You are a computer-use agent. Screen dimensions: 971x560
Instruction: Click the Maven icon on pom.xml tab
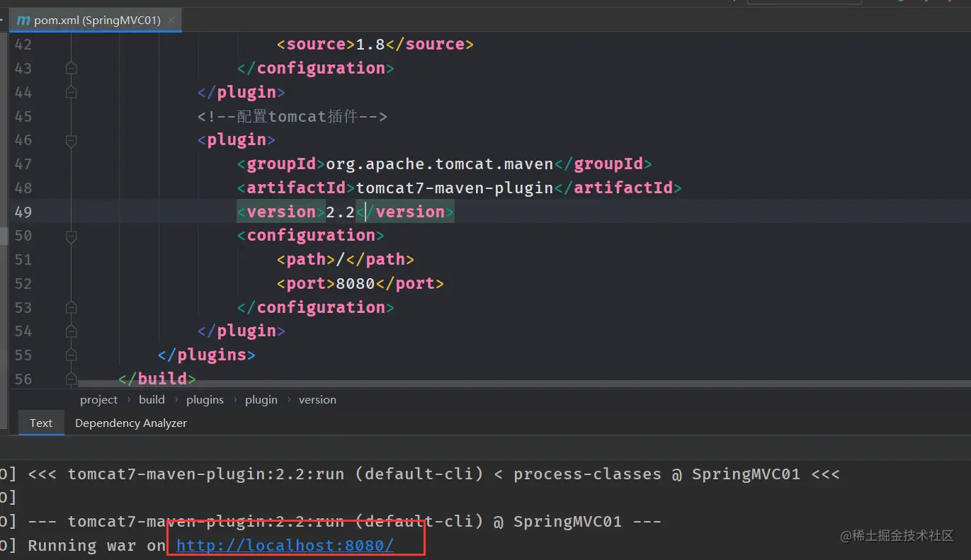pos(23,21)
